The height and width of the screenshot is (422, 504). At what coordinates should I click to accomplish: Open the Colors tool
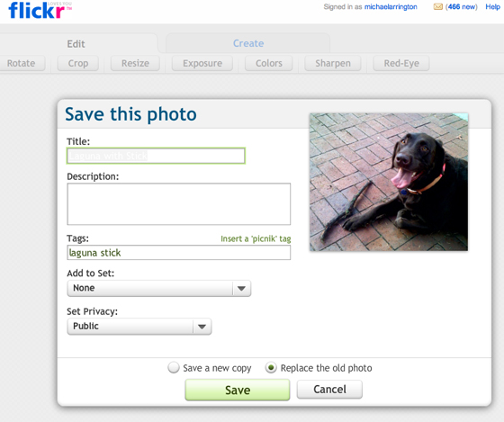tap(269, 63)
